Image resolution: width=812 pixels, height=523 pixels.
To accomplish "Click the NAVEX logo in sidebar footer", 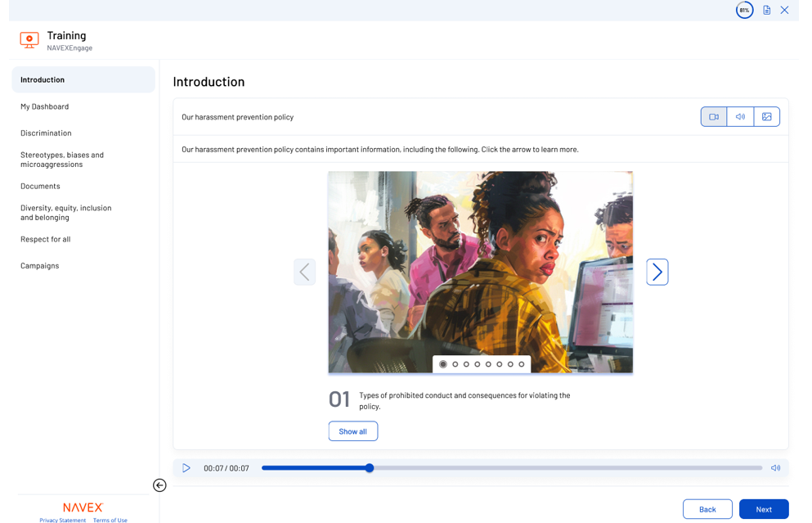I will pos(83,507).
